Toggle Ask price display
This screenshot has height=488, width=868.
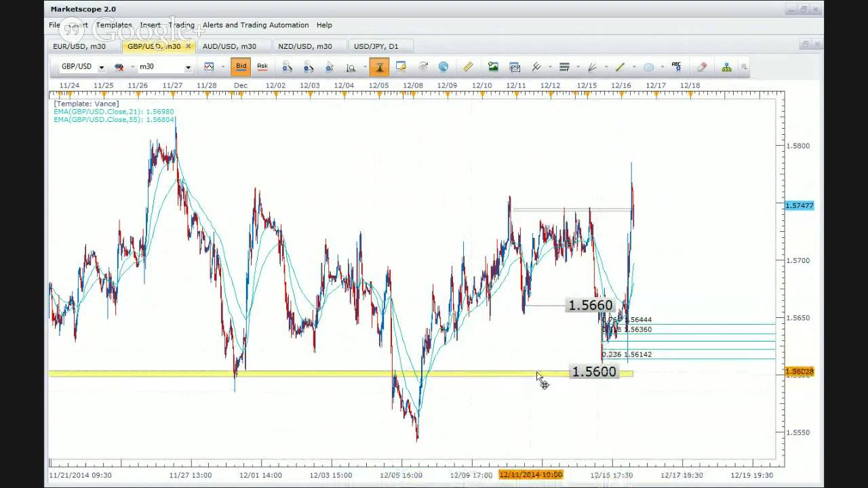[262, 66]
